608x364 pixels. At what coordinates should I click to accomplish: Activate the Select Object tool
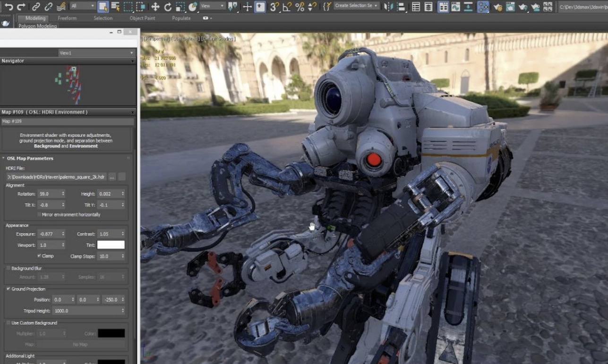pos(103,7)
